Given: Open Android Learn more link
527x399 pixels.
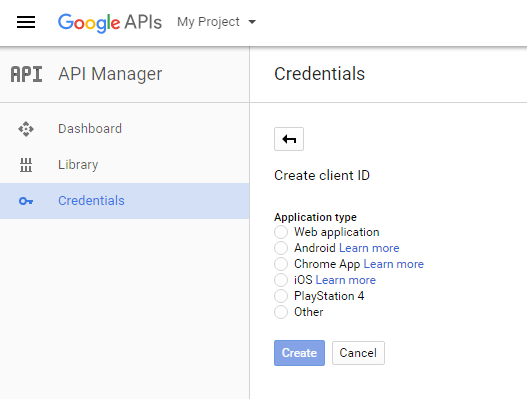Looking at the screenshot, I should pyautogui.click(x=369, y=248).
